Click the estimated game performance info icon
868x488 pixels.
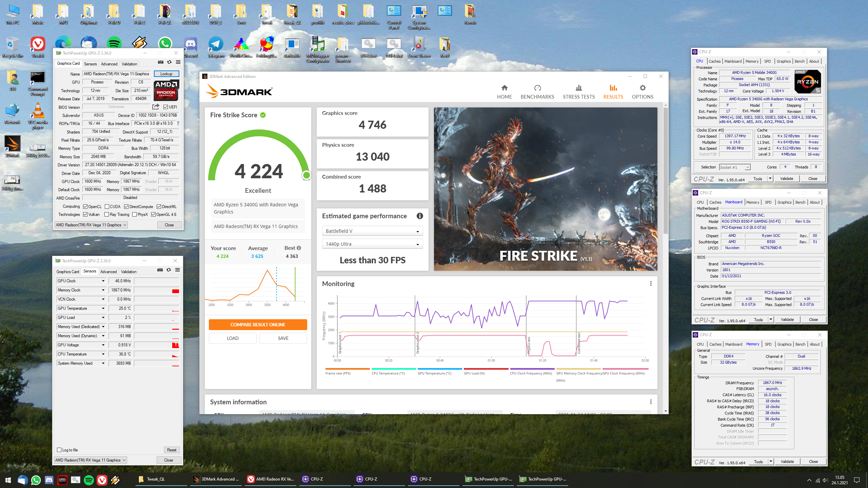(x=420, y=216)
